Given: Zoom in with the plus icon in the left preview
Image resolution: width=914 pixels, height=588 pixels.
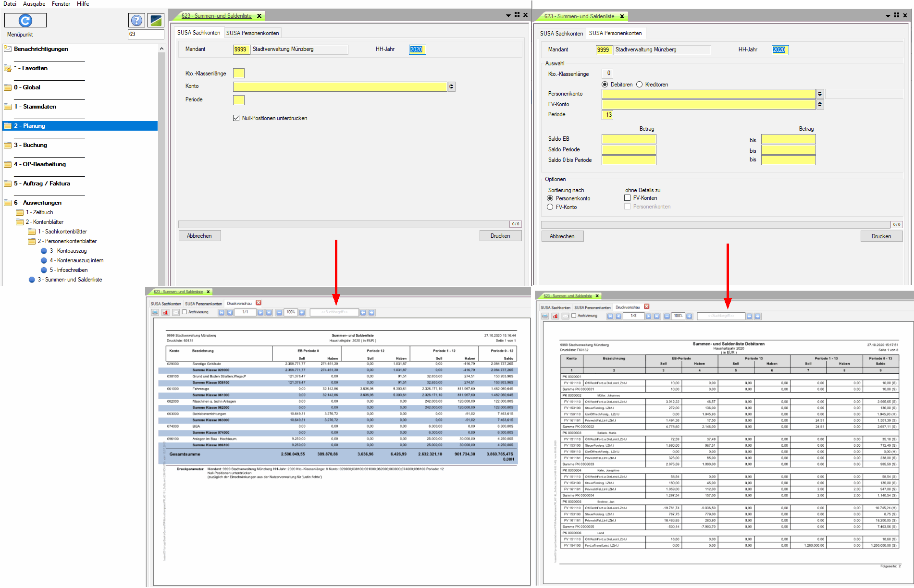Looking at the screenshot, I should [x=302, y=312].
